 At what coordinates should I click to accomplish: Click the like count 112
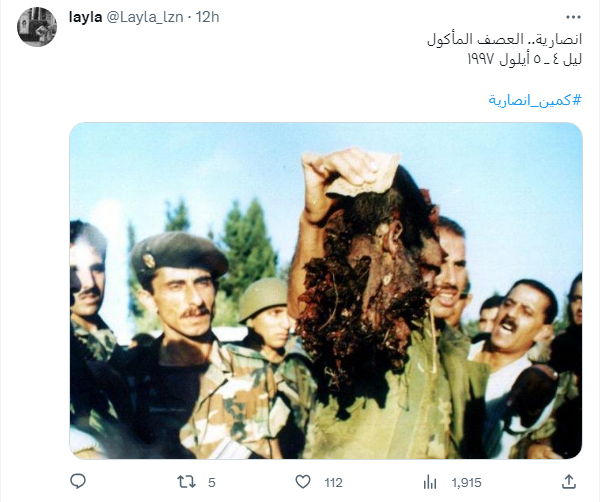334,483
